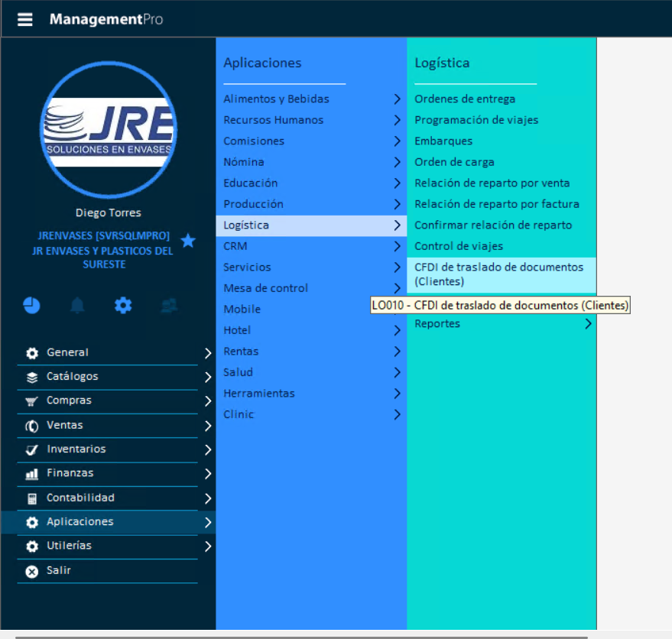Expand the Nómina submenu chevron
Viewport: 672px width, 639px height.
[x=397, y=162]
